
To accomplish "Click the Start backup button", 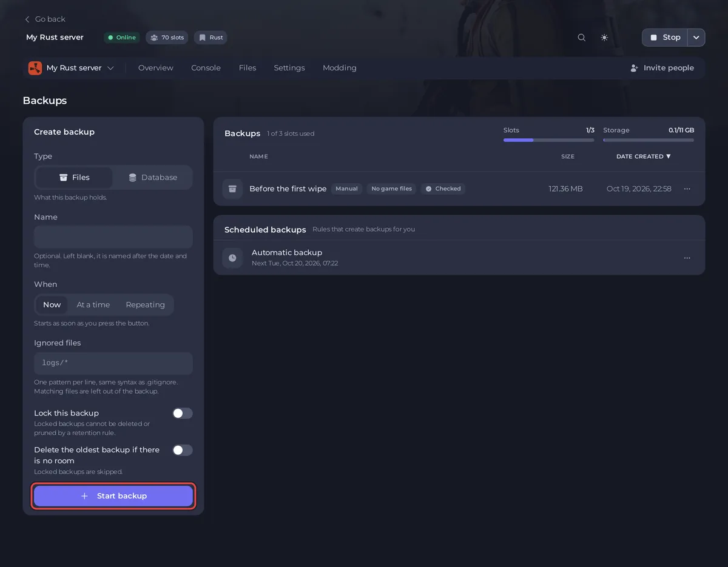I will click(x=113, y=496).
